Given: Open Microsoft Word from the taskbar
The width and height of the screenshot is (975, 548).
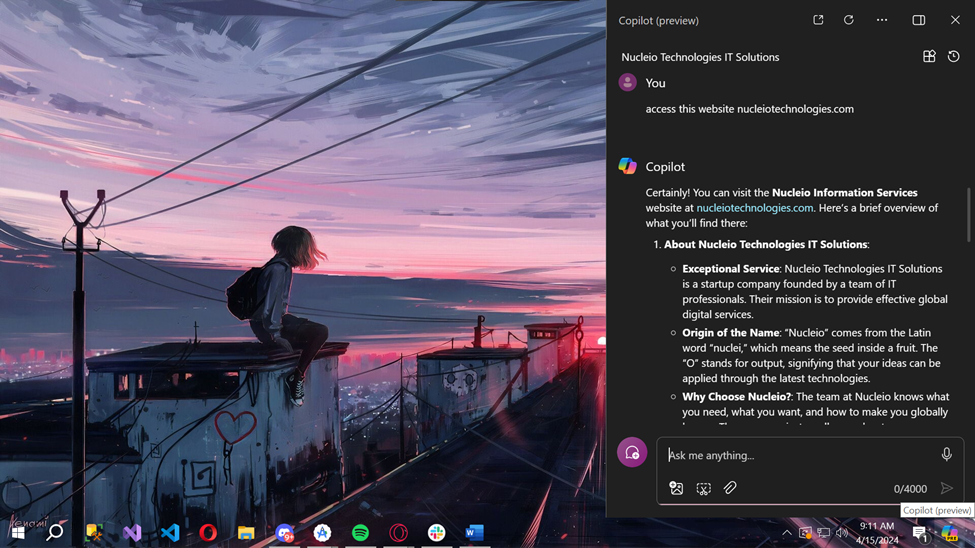Looking at the screenshot, I should [474, 532].
